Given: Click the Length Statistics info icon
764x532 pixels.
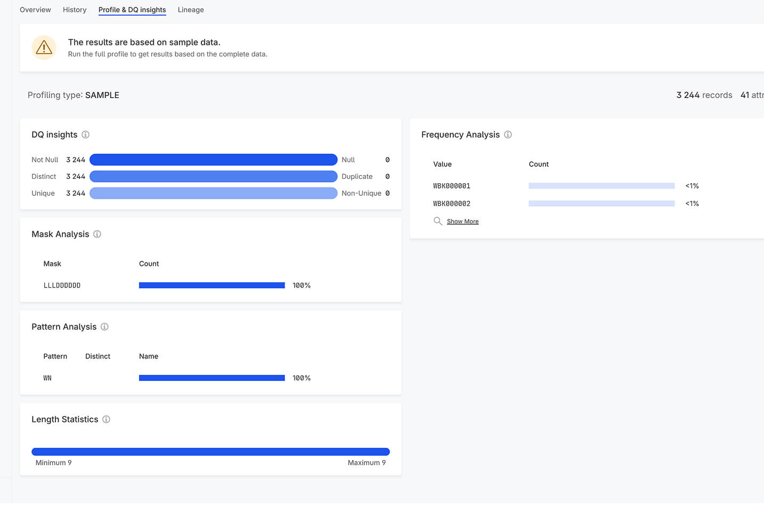Looking at the screenshot, I should coord(106,420).
